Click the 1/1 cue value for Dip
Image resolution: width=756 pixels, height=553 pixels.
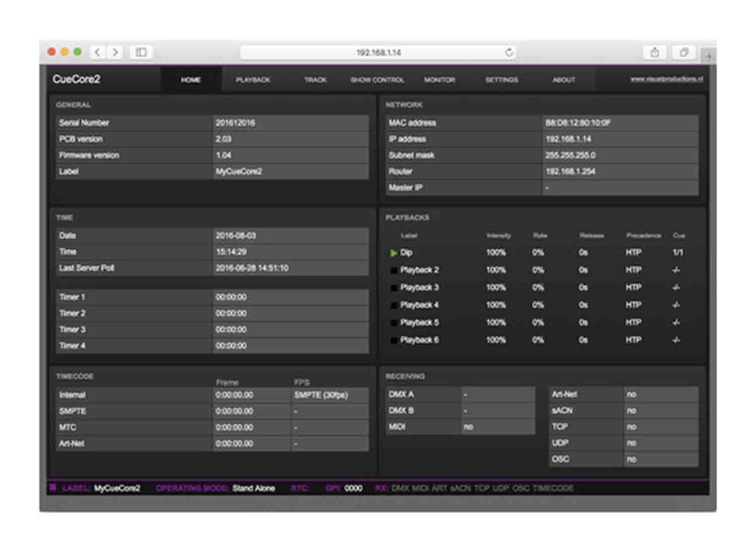point(678,253)
